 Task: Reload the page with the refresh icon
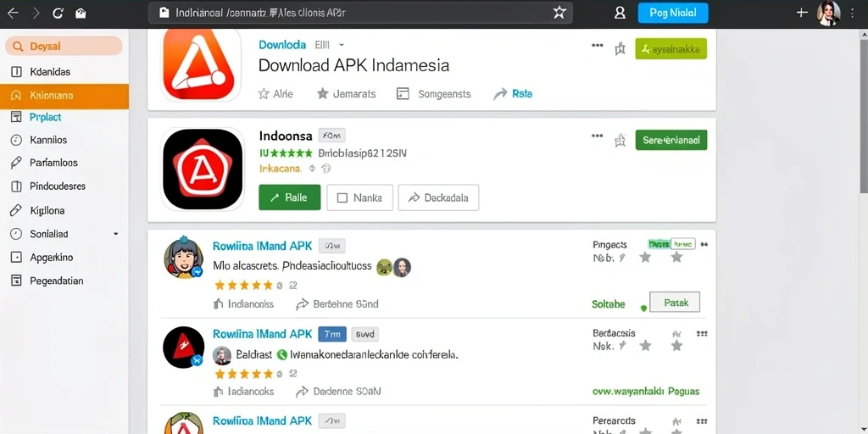pos(58,13)
